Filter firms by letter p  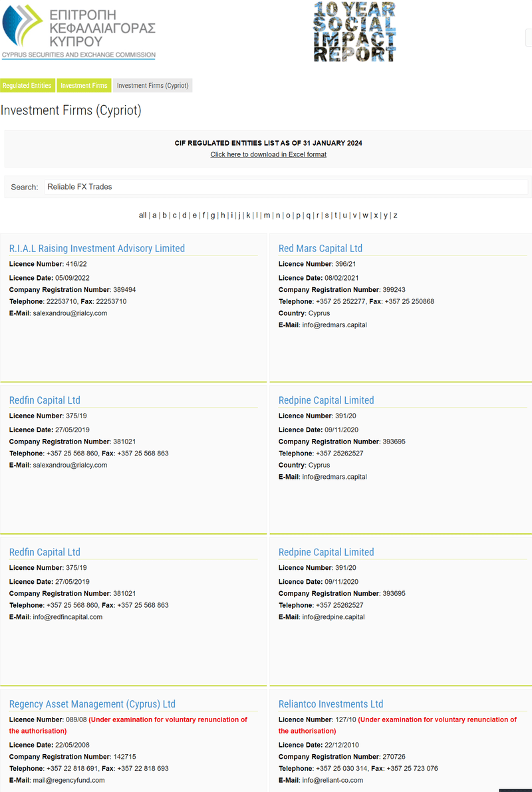(298, 215)
